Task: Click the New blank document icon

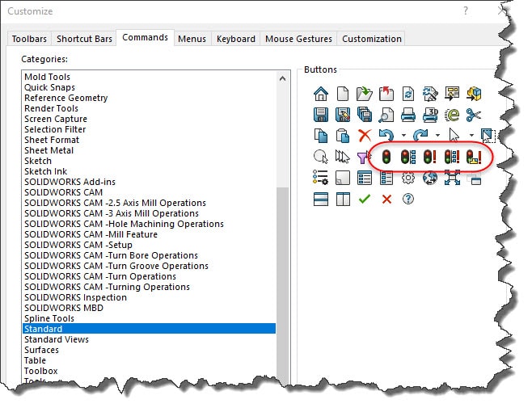Action: (x=343, y=94)
